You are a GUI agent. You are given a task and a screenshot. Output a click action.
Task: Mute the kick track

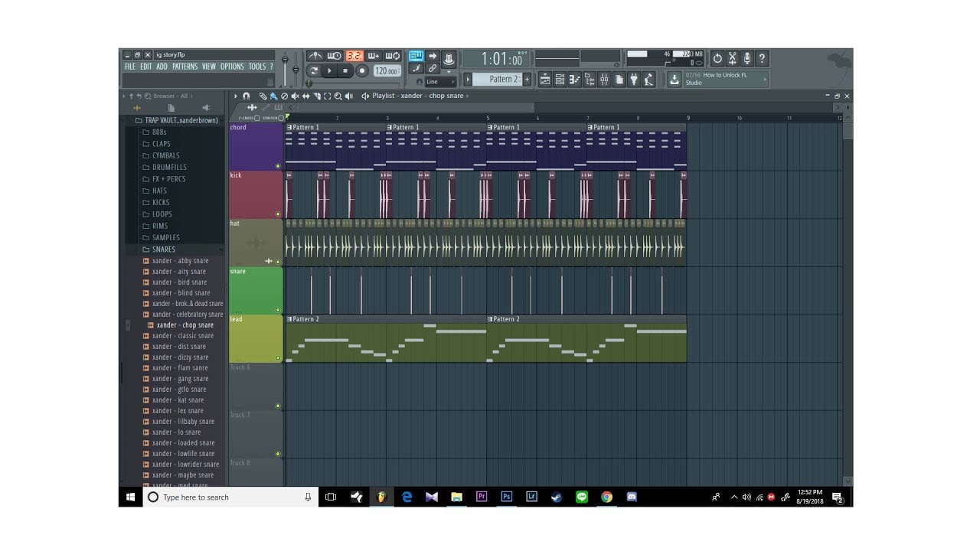278,214
